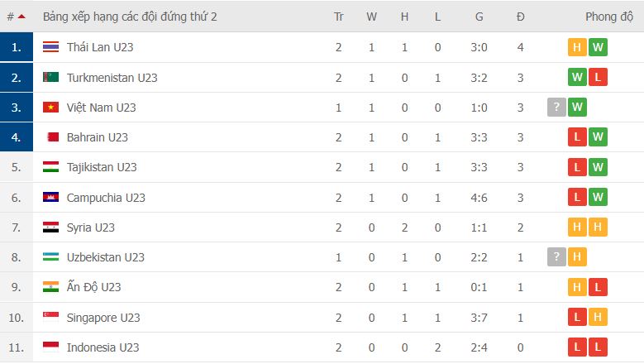The width and height of the screenshot is (644, 364).
Task: Click the Uzbekistan flag icon
Action: pos(51,257)
